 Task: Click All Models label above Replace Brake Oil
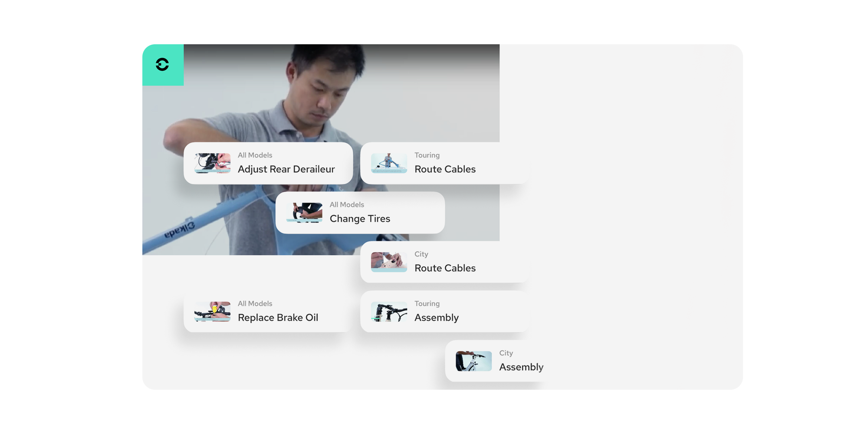[x=255, y=304]
